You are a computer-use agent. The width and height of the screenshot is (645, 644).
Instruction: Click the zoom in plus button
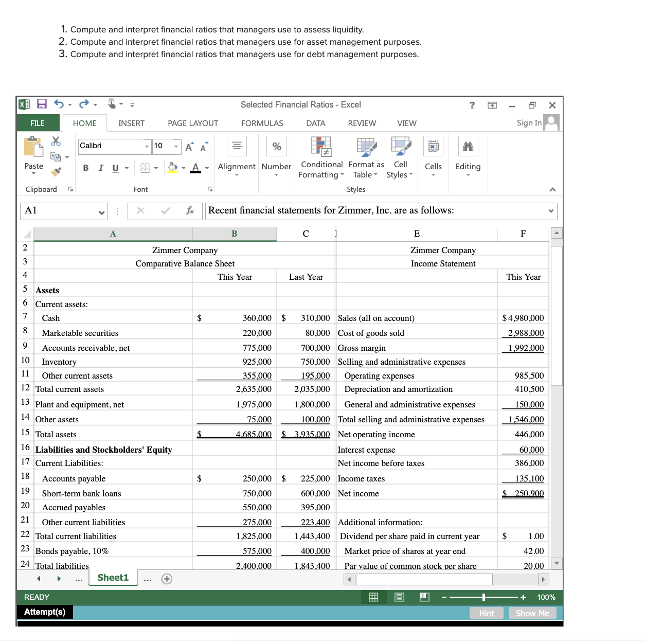click(x=523, y=597)
